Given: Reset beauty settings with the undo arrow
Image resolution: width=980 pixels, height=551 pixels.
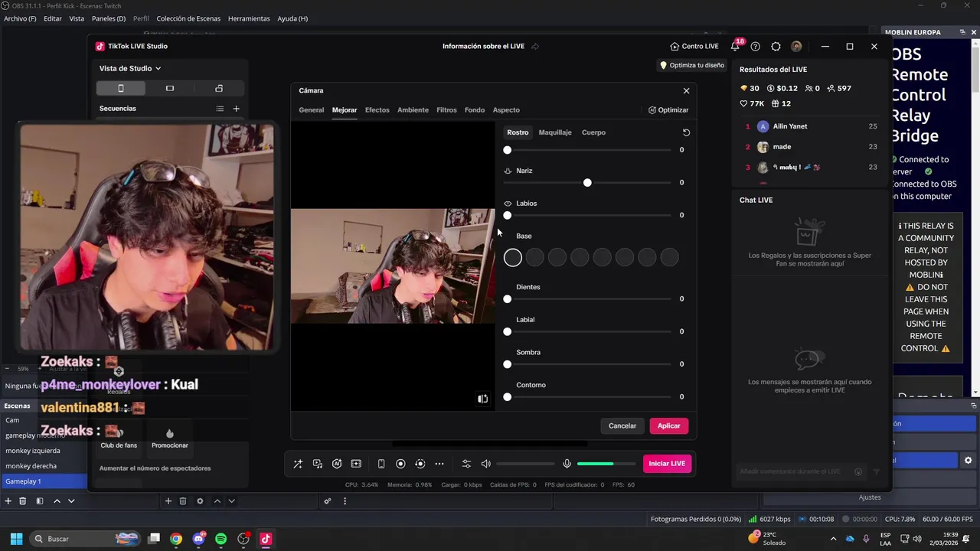Looking at the screenshot, I should 686,132.
